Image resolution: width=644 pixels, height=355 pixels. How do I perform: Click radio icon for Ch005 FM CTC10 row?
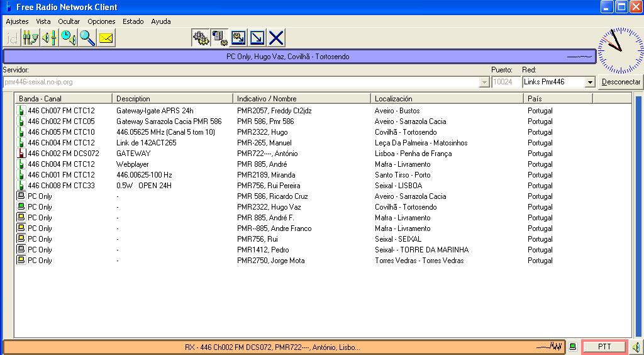(21, 132)
